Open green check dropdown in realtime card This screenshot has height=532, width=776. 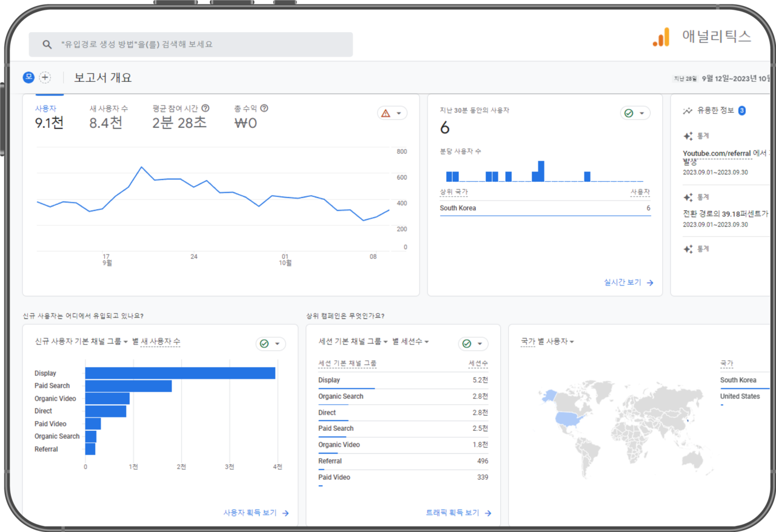[635, 113]
